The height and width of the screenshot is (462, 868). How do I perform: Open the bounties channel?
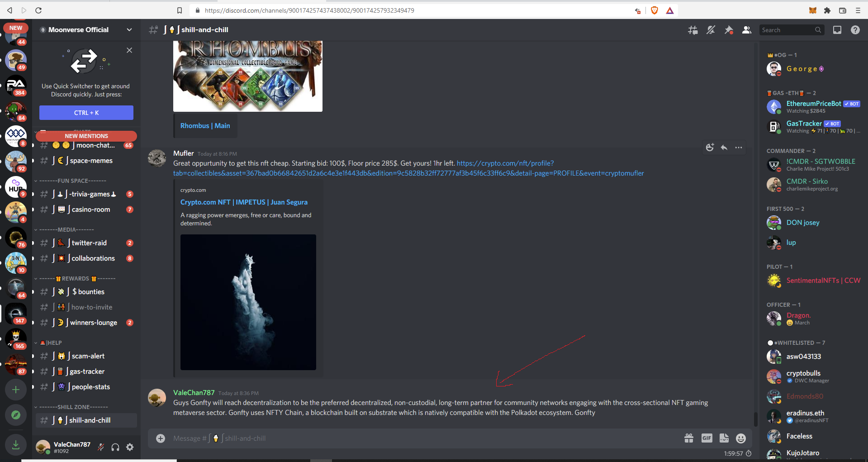(x=86, y=292)
